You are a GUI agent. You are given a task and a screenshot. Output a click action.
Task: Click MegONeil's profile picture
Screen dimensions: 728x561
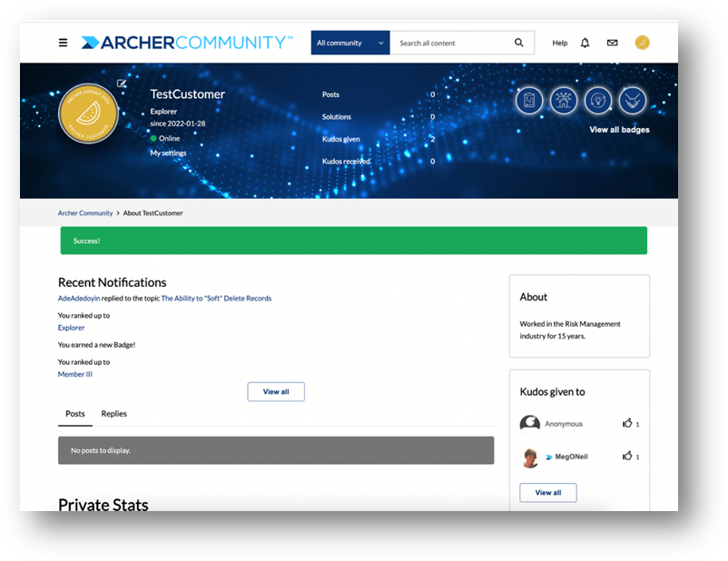[x=530, y=458]
